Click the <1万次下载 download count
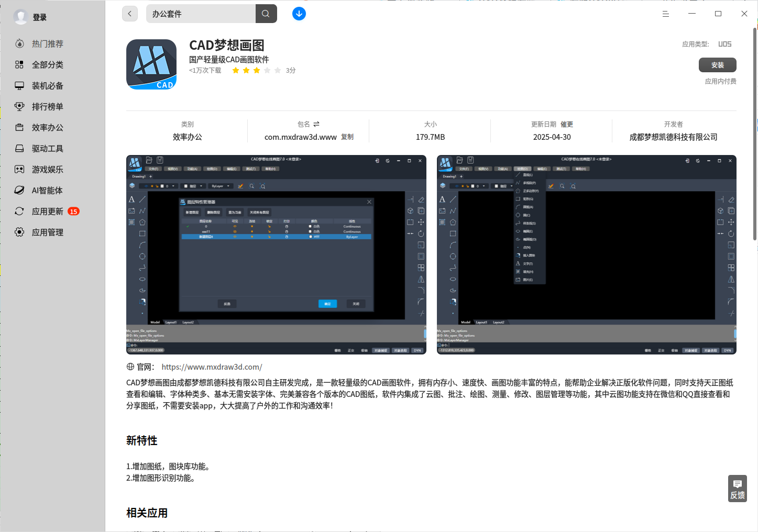This screenshot has width=758, height=532. 205,70
